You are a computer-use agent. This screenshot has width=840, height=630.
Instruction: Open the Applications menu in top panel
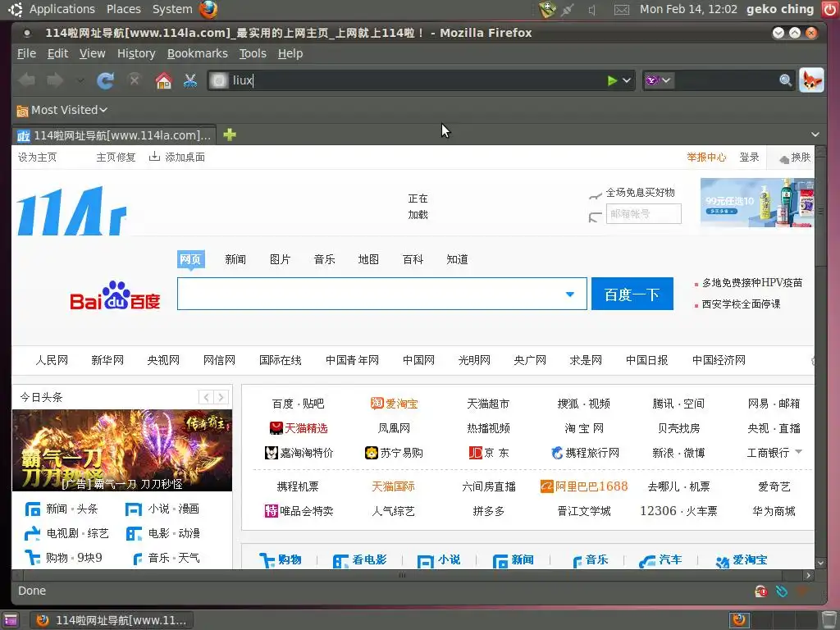point(62,9)
